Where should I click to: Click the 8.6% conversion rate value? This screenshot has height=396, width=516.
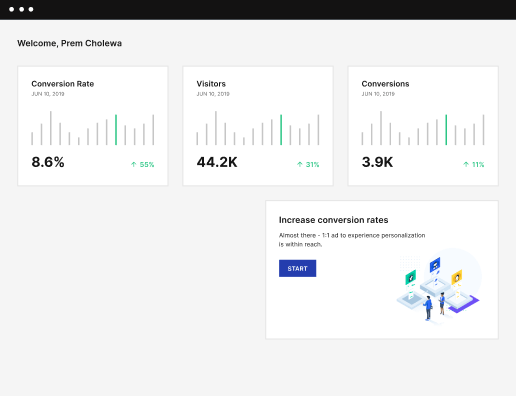pyautogui.click(x=48, y=162)
